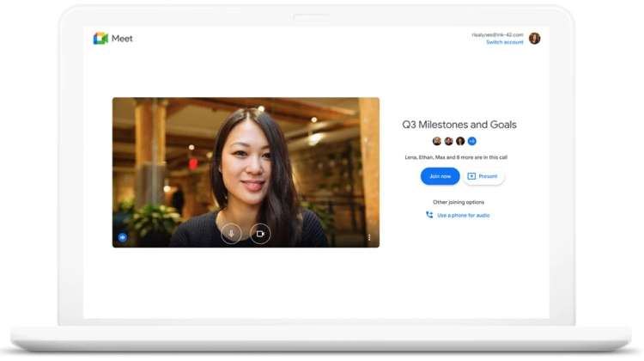This screenshot has height=361, width=644.
Task: Open the profile avatar account menu
Action: [534, 39]
